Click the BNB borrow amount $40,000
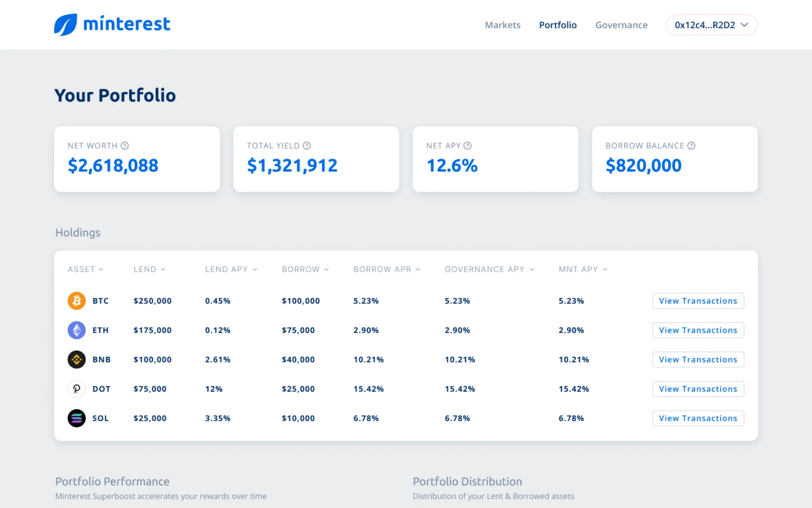Viewport: 812px width, 508px height. click(298, 359)
